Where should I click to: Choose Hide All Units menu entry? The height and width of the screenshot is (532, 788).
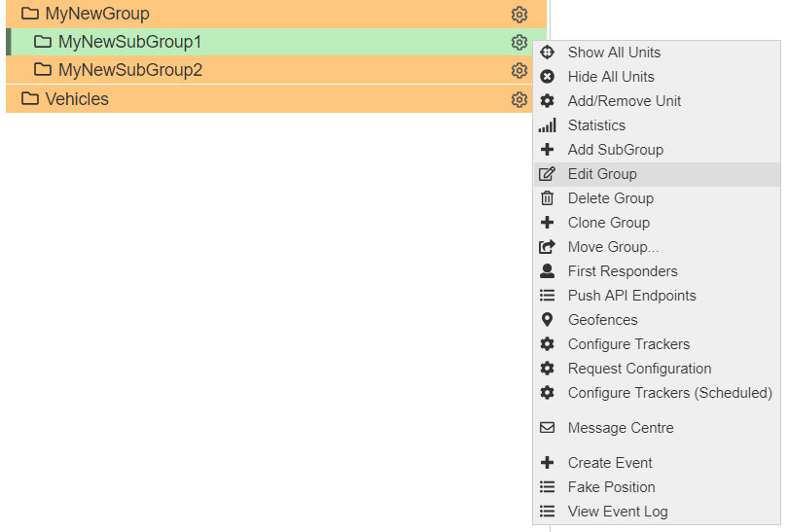(657, 77)
